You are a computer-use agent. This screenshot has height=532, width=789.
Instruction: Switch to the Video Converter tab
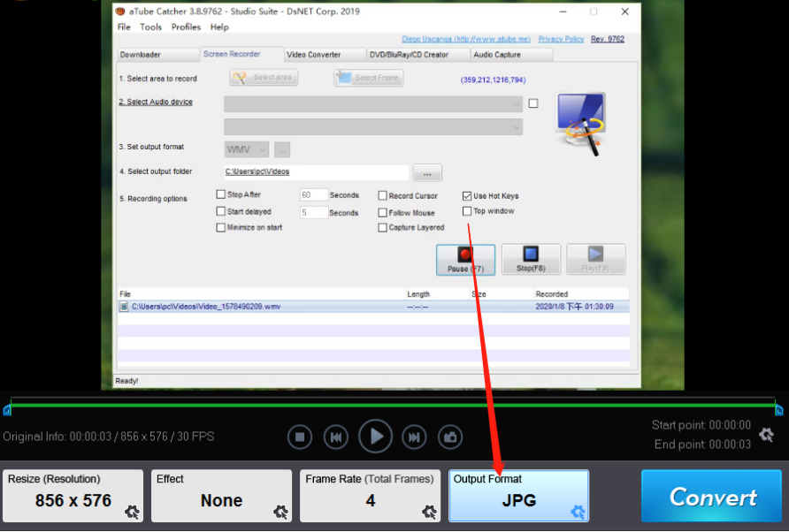click(314, 55)
